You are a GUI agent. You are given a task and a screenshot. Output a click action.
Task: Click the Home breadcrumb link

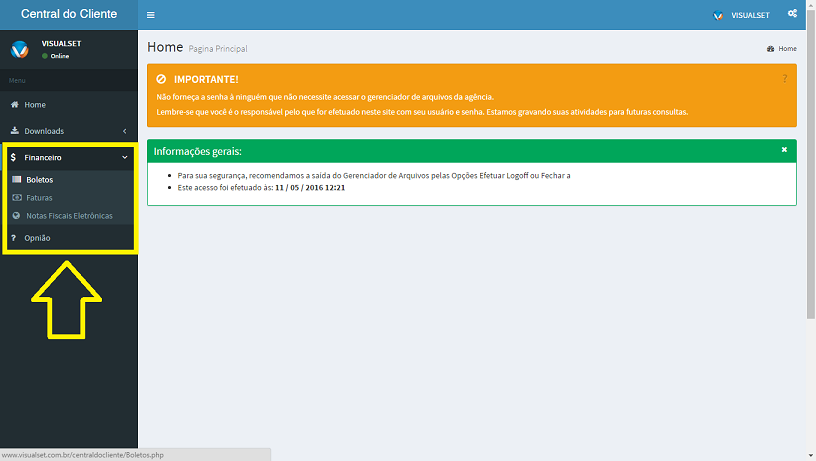point(787,49)
